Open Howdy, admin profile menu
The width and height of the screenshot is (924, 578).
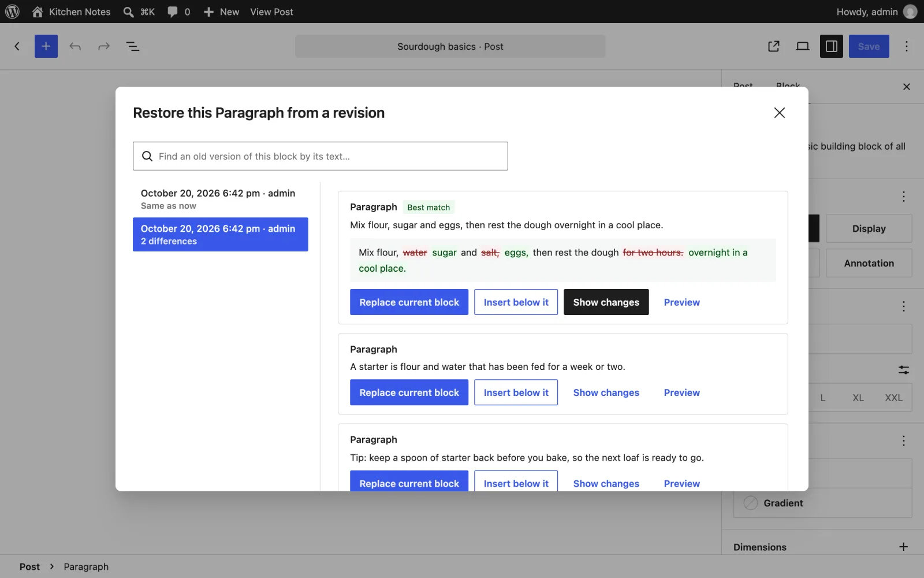pyautogui.click(x=877, y=12)
